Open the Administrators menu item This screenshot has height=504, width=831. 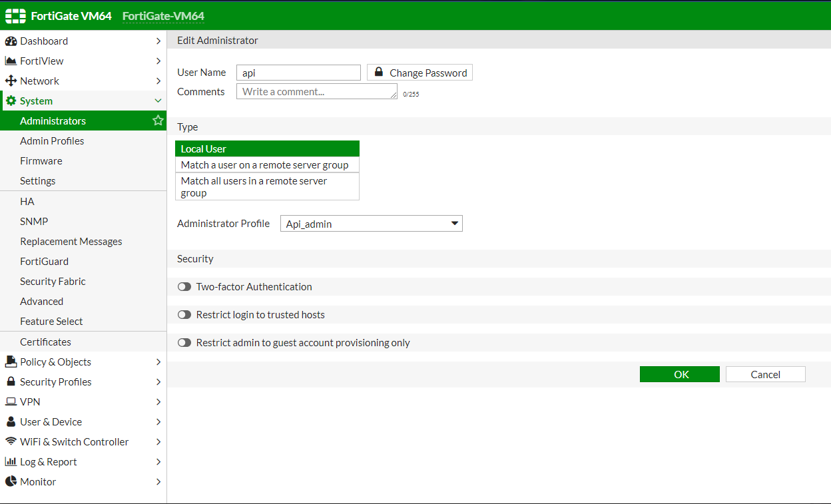click(83, 121)
